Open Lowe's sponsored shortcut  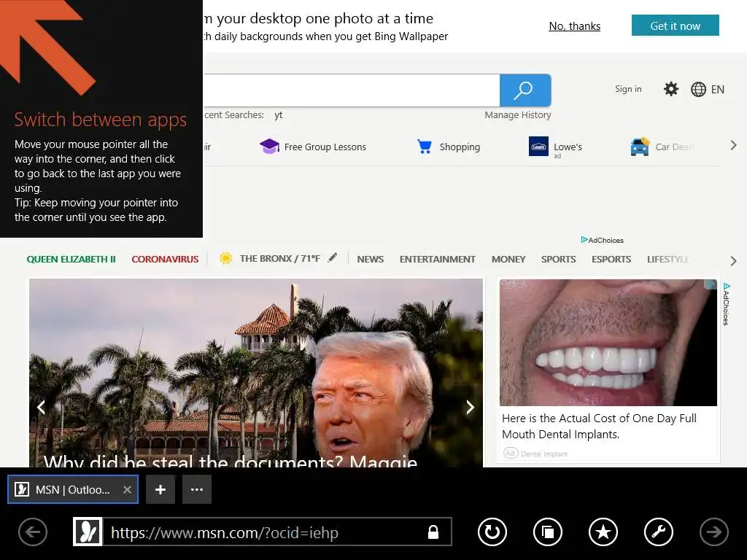coord(555,147)
